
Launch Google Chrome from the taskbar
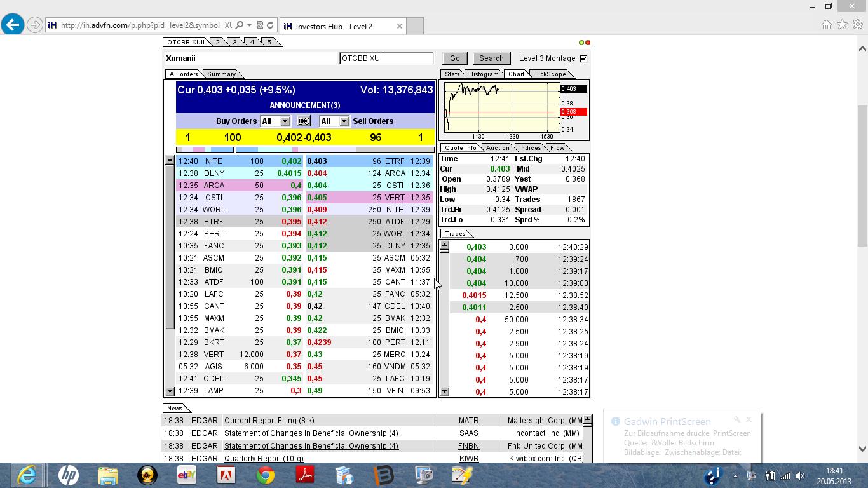pyautogui.click(x=265, y=475)
